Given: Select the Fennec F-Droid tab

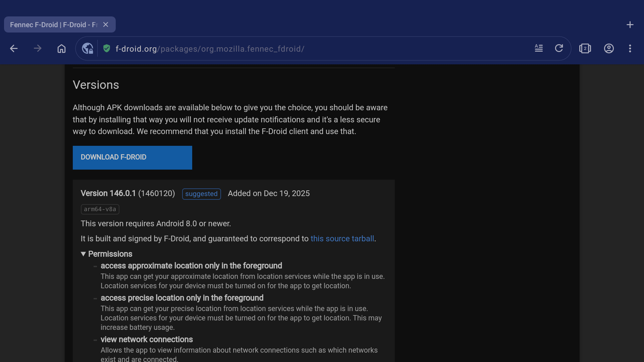Looking at the screenshot, I should [x=54, y=25].
